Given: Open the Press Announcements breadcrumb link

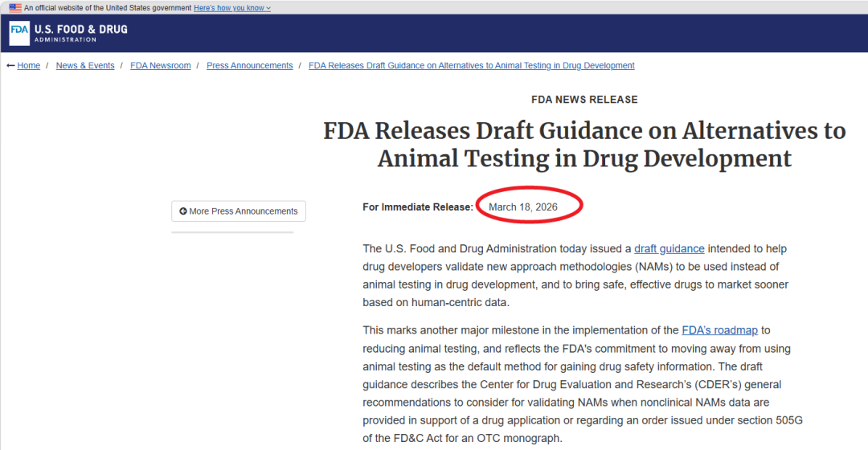Looking at the screenshot, I should [x=249, y=66].
